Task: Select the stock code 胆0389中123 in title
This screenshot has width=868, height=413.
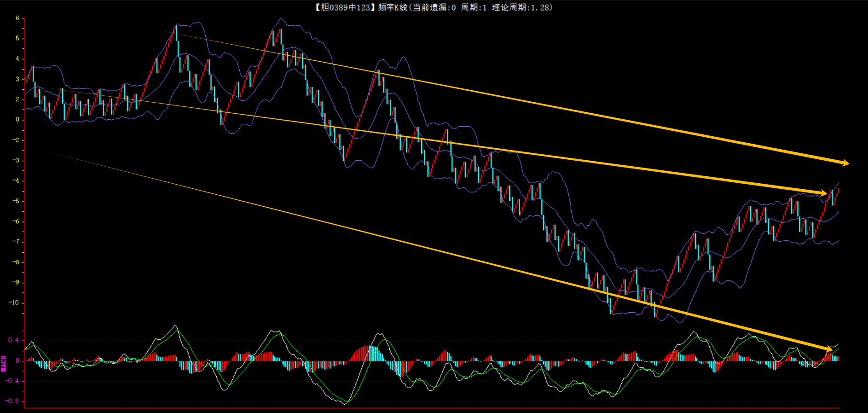Action: tap(345, 7)
